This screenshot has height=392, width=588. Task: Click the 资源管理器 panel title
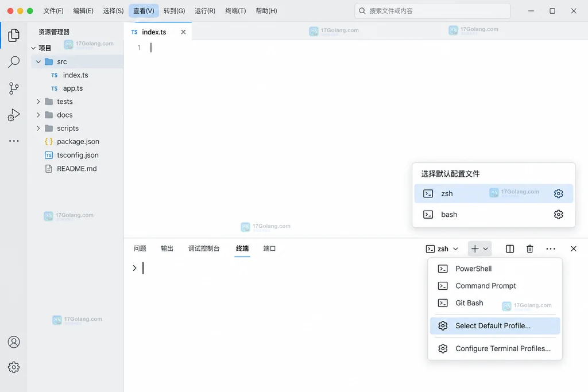pyautogui.click(x=54, y=32)
